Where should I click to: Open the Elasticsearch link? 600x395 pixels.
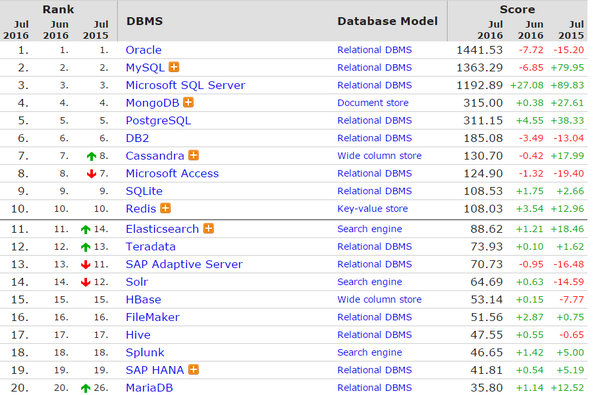[162, 229]
